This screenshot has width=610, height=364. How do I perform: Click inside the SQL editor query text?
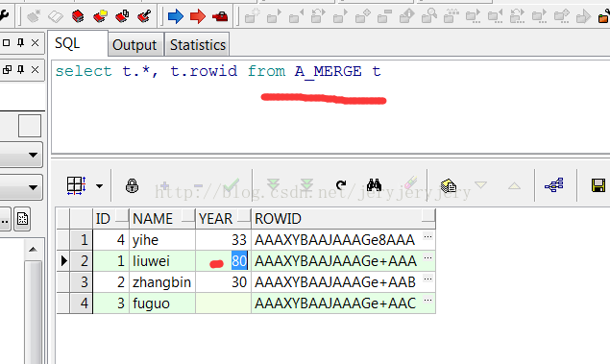pyautogui.click(x=218, y=72)
